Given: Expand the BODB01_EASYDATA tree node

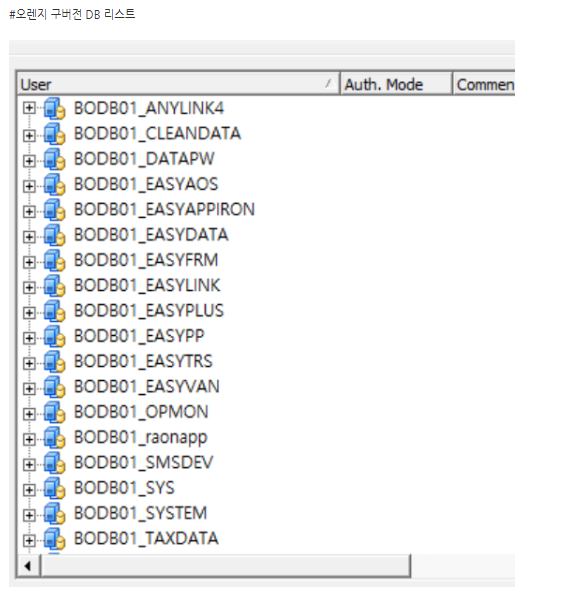Looking at the screenshot, I should [29, 237].
